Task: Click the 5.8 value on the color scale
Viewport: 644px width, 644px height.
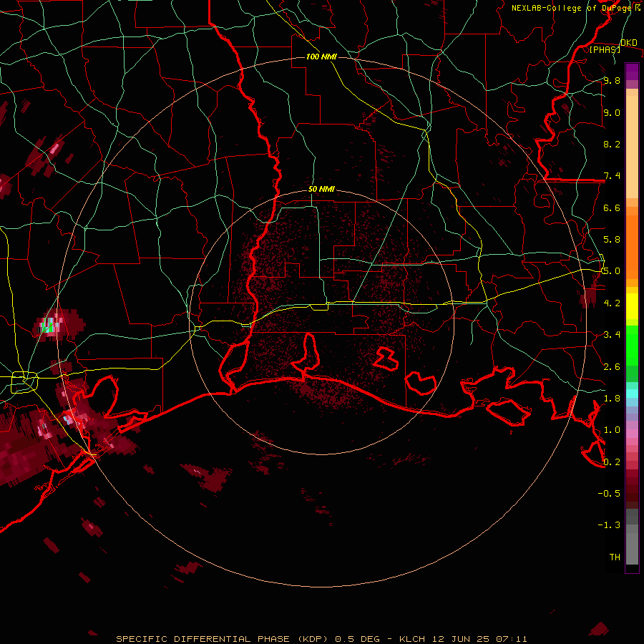Action: (612, 240)
